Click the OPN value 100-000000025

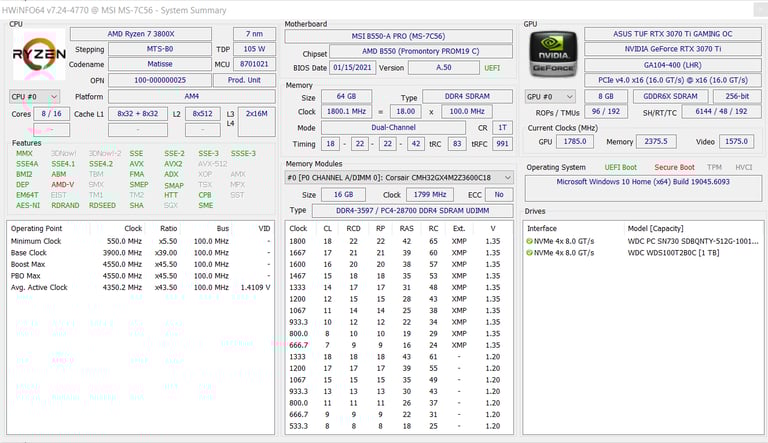pyautogui.click(x=160, y=80)
